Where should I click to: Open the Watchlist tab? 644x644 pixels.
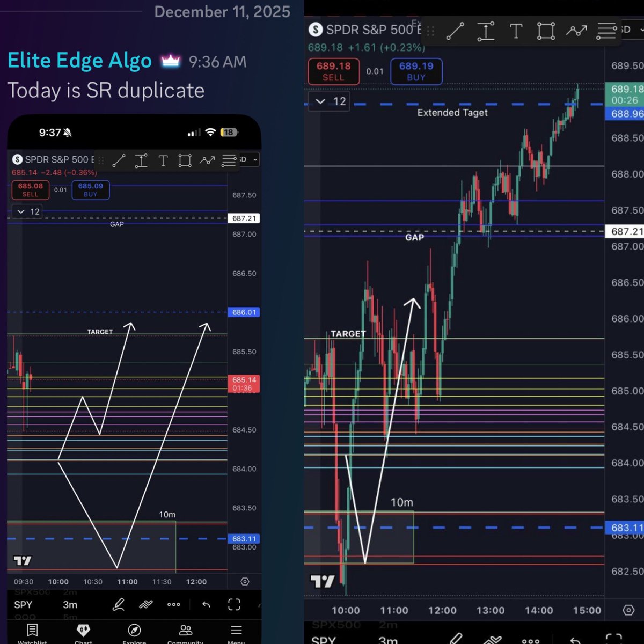[x=32, y=633]
